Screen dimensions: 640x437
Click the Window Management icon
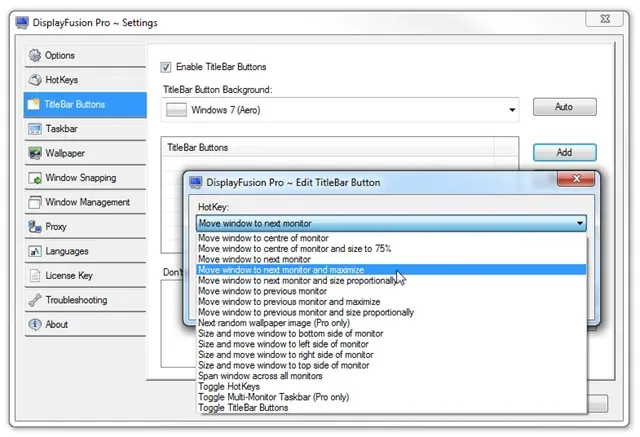coord(35,202)
